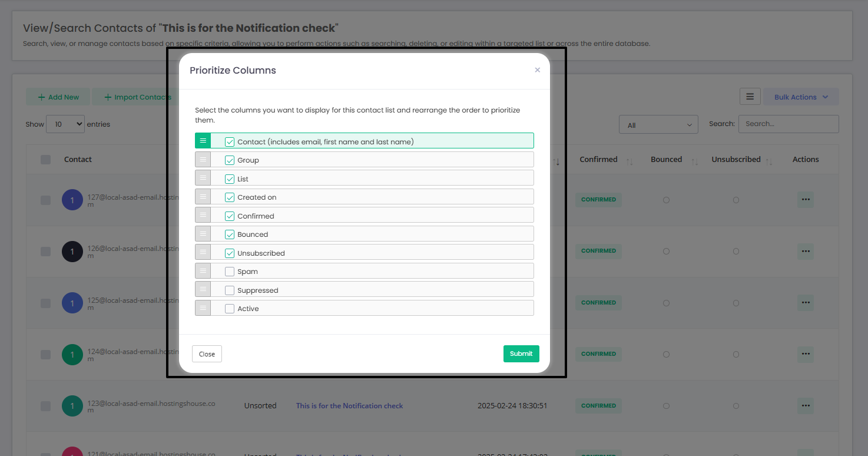Open the Show entries count dropdown

click(x=65, y=124)
